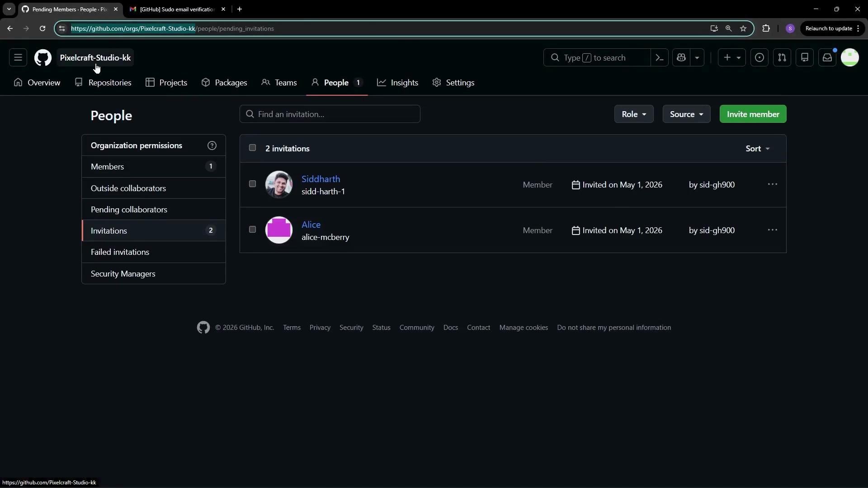868x488 pixels.
Task: Expand the Copilot dropdown arrow
Action: 697,58
